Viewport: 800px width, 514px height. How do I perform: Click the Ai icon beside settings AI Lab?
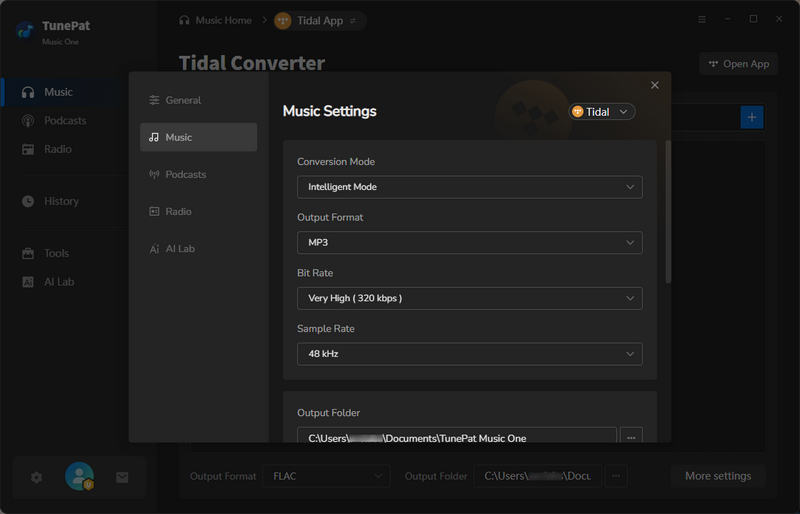154,249
